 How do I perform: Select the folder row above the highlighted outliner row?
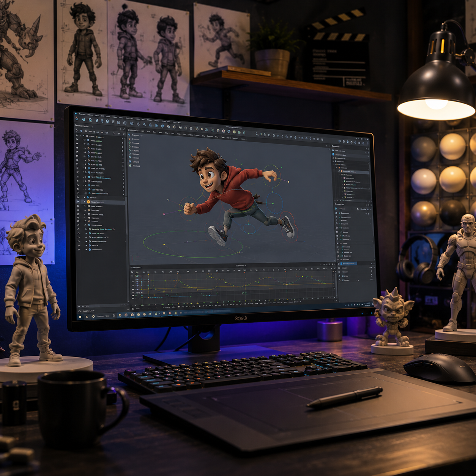point(101,197)
